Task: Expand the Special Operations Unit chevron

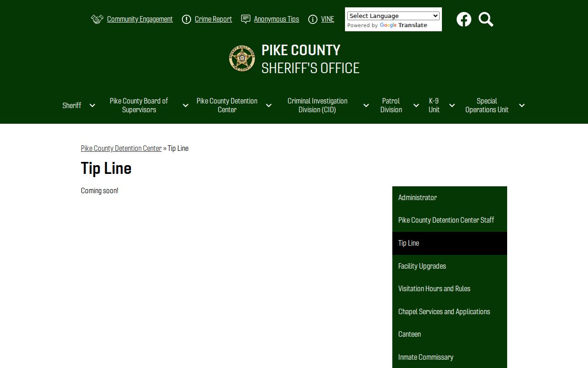Action: 522,105
